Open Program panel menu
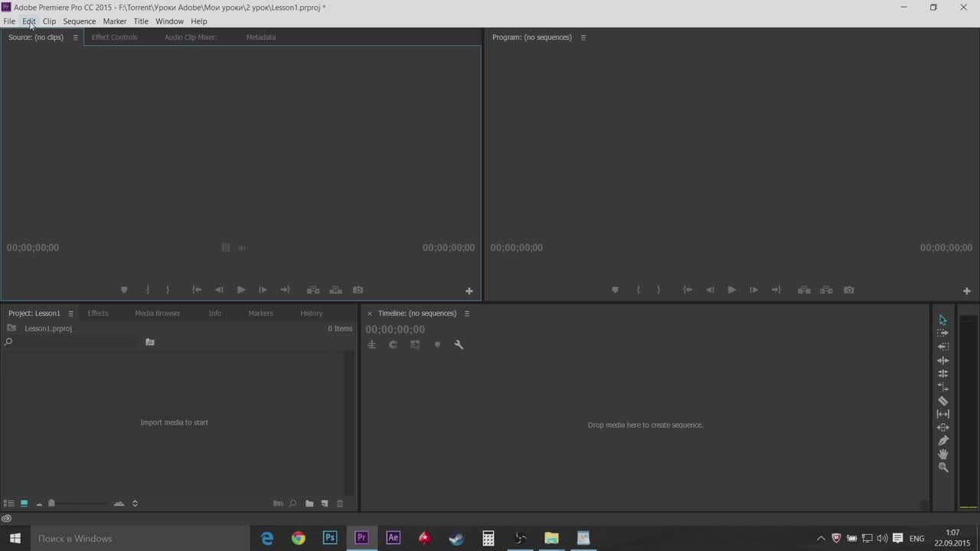This screenshot has height=551, width=980. tap(583, 37)
